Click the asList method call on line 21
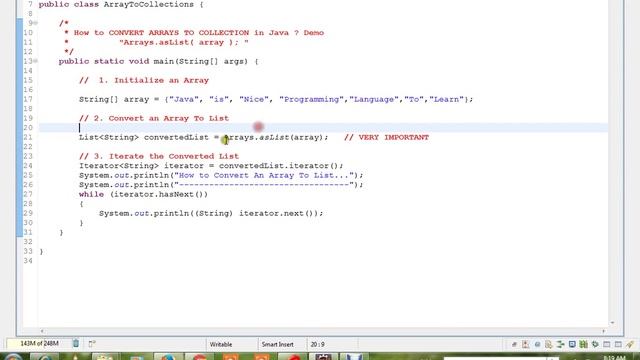Image resolution: width=640 pixels, height=360 pixels. click(x=274, y=138)
